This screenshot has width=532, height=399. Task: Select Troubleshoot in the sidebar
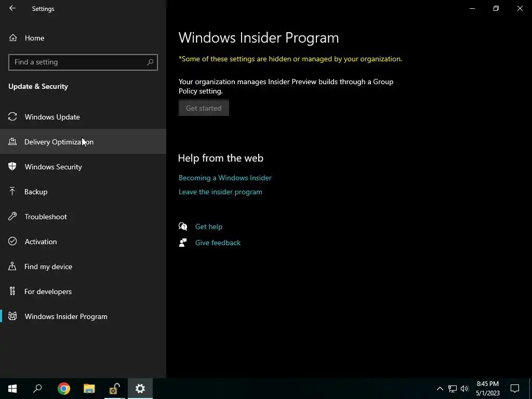pos(83,217)
